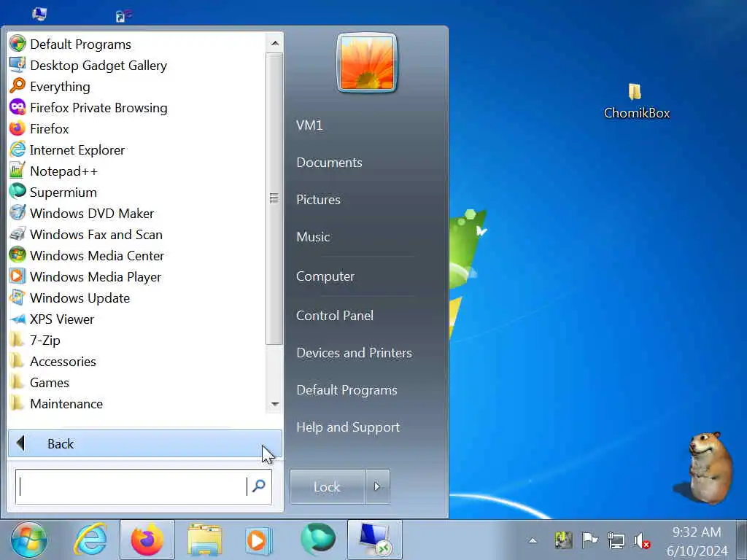Click the tray icon left of flag

coord(564,540)
